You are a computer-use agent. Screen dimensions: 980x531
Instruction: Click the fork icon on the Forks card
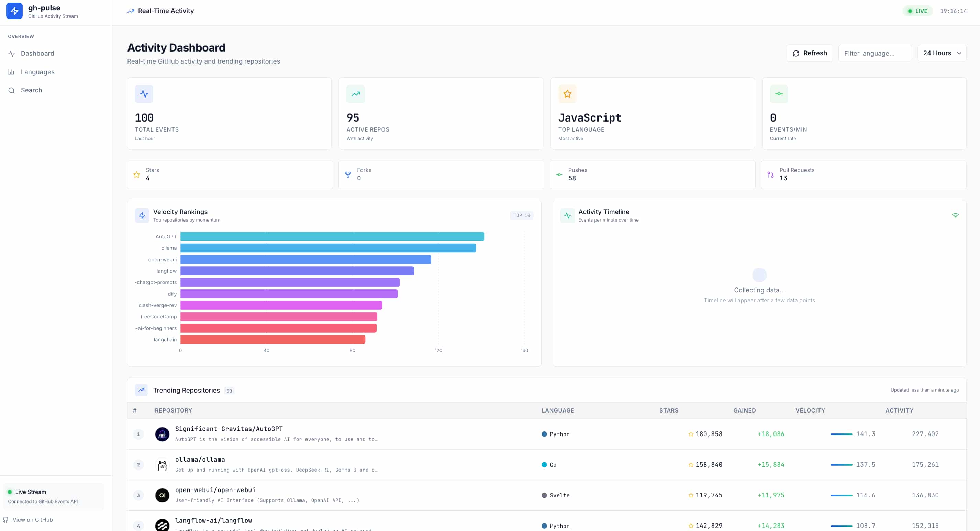[348, 174]
